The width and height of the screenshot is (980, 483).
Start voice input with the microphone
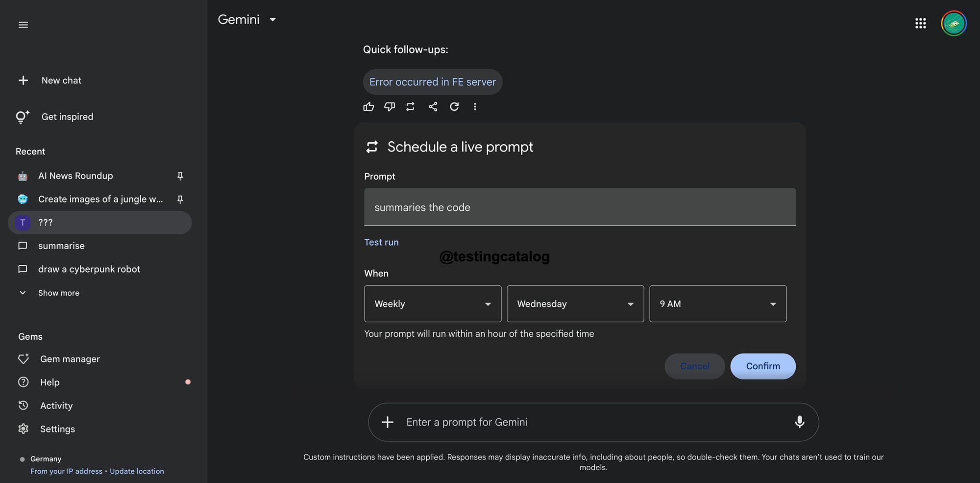[x=799, y=422]
